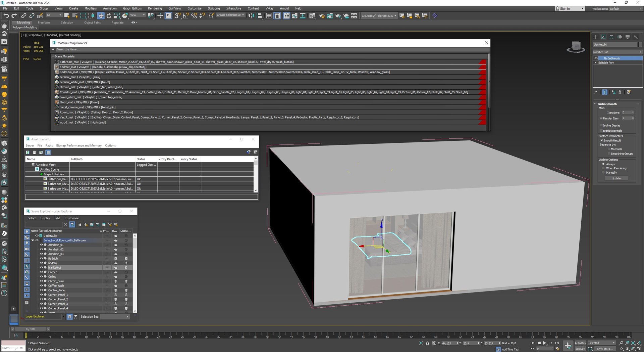Toggle Percent Snap in toolbar
Image resolution: width=644 pixels, height=352 pixels.
click(194, 15)
